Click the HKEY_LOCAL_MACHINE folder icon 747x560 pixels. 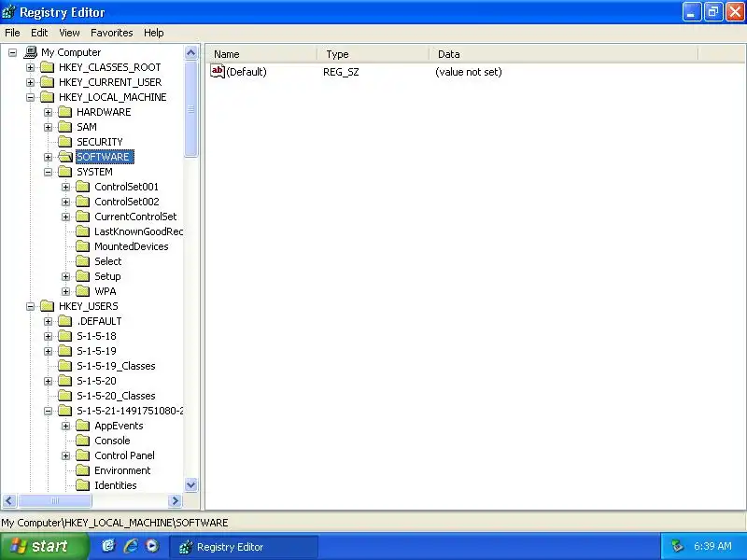click(x=47, y=97)
